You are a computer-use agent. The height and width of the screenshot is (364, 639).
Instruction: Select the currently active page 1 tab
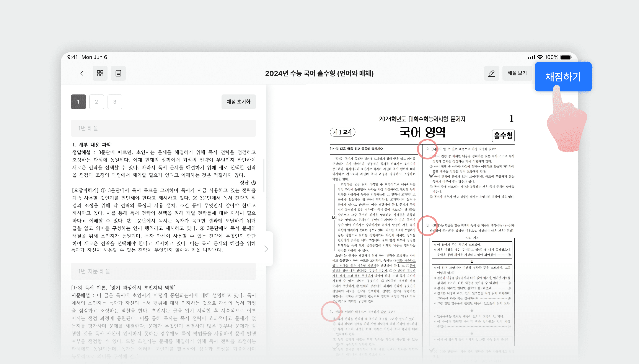78,102
